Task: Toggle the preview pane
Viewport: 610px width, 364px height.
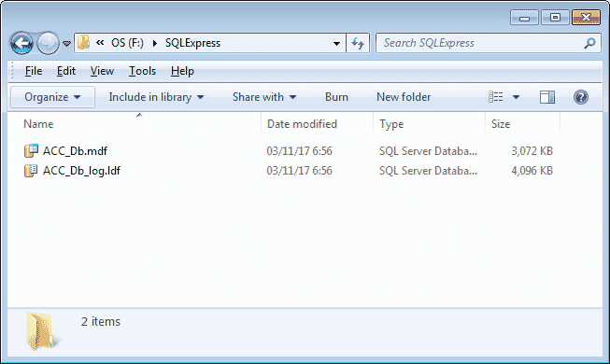Action: (547, 97)
